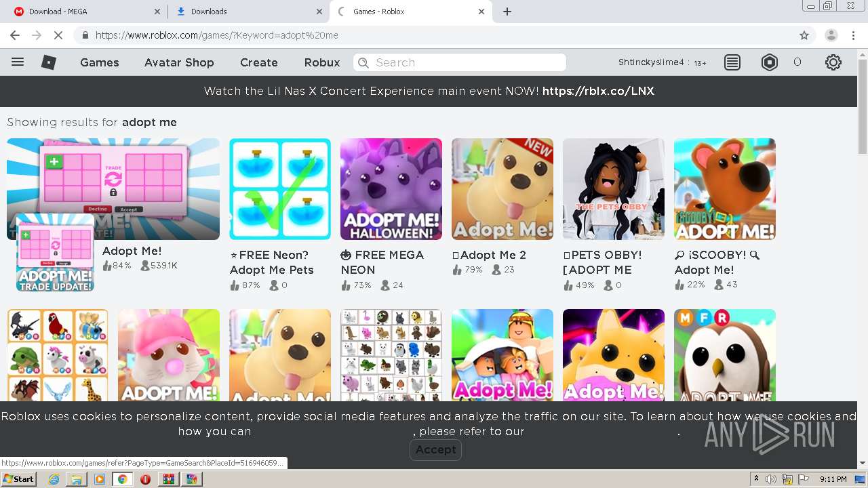This screenshot has height=488, width=868.
Task: Open the Avatar Shop menu item
Action: 179,62
